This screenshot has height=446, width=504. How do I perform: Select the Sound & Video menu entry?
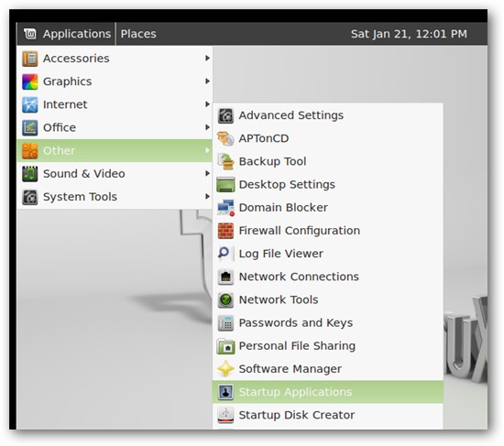tap(115, 174)
